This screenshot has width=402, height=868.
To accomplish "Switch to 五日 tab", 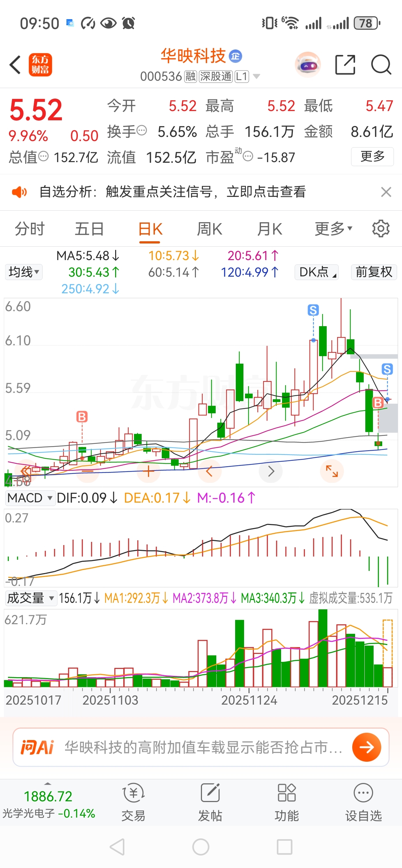I will (x=89, y=229).
